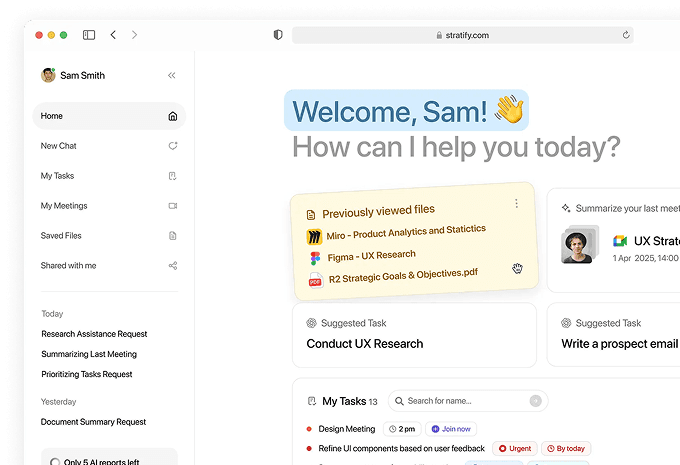Open the three-dot menu on Previously viewed files
This screenshot has width=680, height=465.
click(516, 203)
